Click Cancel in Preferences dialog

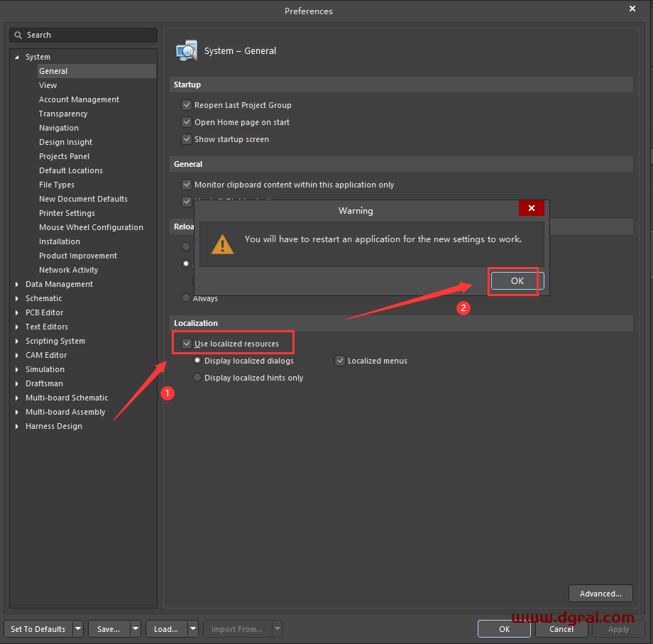pos(561,628)
